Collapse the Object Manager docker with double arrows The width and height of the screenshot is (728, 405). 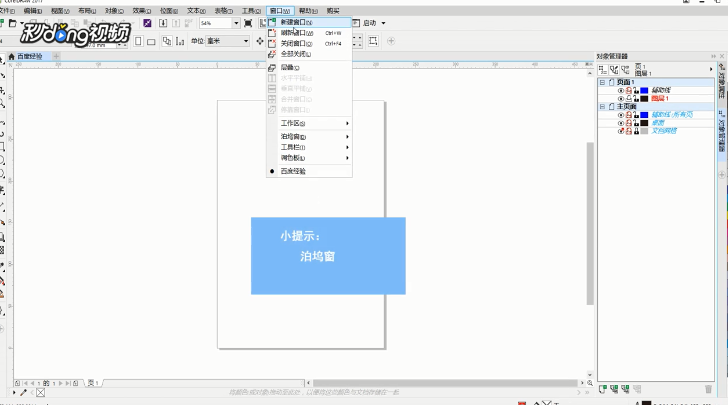(713, 56)
